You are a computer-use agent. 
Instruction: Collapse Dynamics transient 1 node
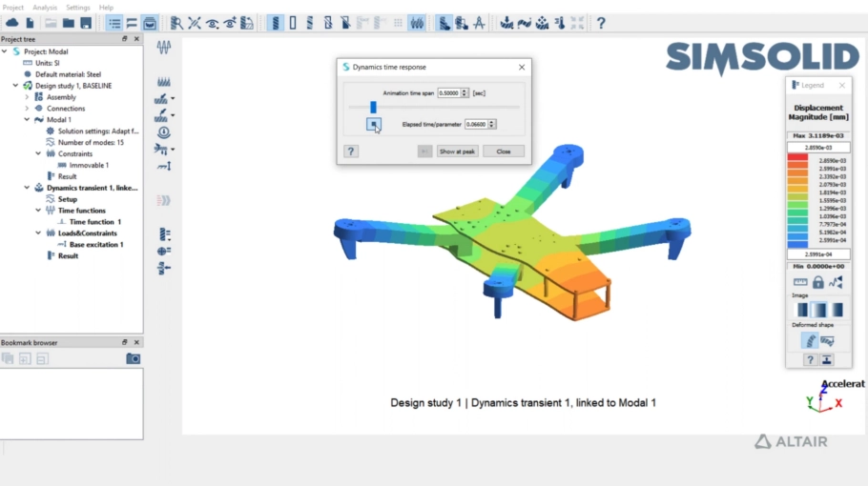(27, 188)
